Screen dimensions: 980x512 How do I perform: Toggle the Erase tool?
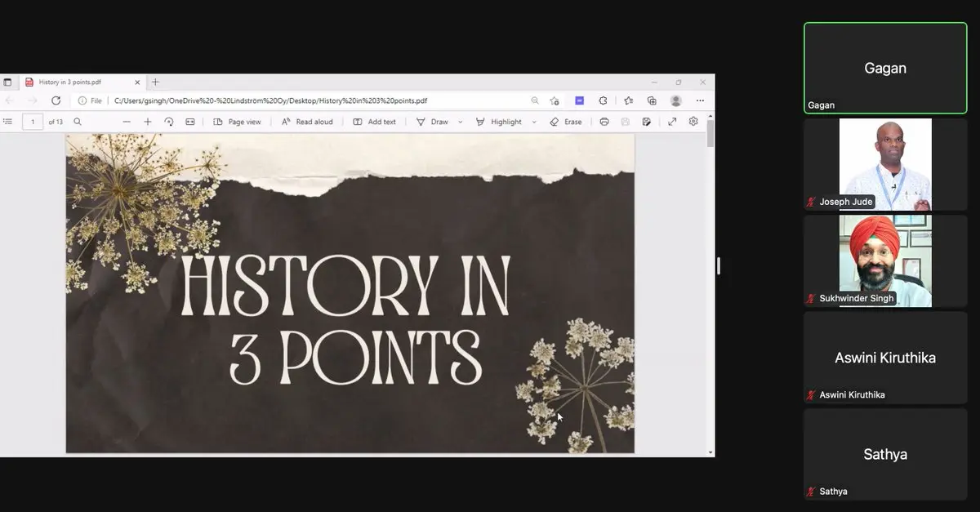pyautogui.click(x=565, y=122)
